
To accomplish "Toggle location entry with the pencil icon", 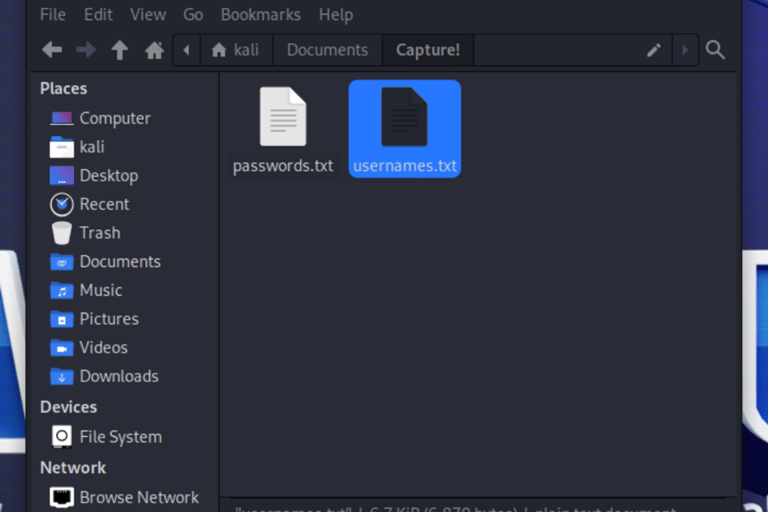I will click(654, 50).
